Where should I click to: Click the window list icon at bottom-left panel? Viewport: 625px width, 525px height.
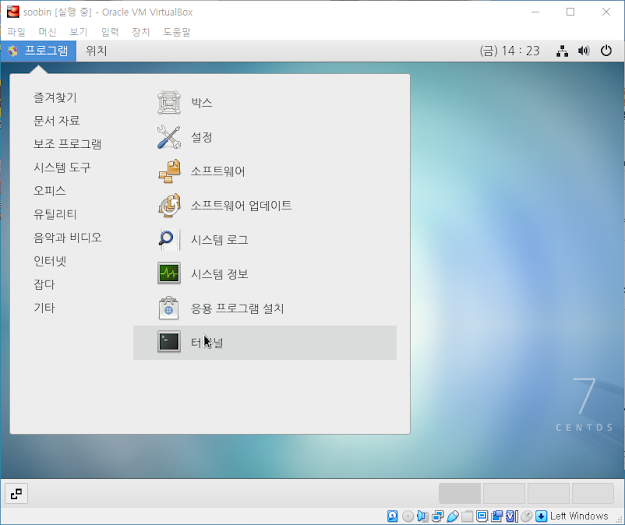point(16,494)
